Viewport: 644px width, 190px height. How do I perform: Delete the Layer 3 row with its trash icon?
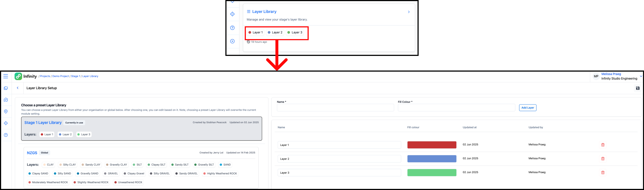coord(603,172)
